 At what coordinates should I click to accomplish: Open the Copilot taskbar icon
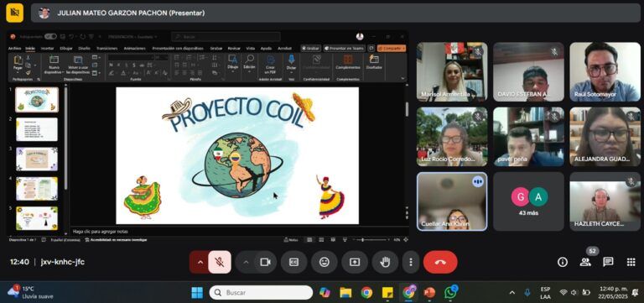click(x=325, y=293)
